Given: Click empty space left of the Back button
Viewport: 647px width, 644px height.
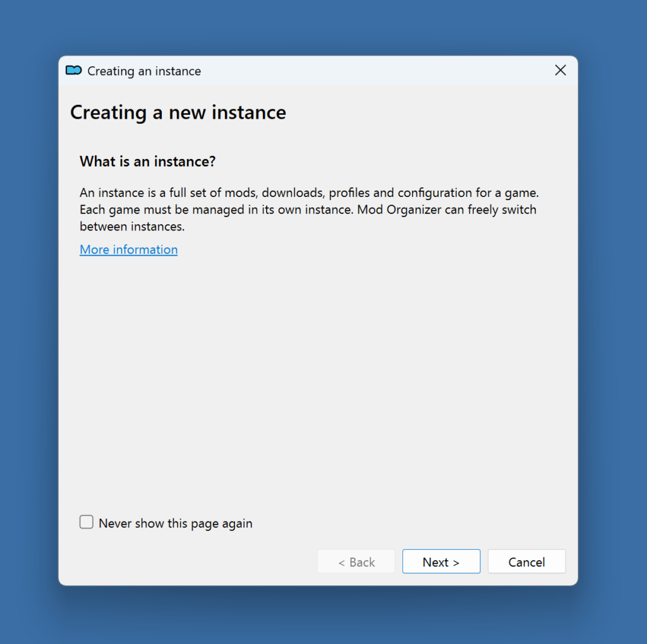Looking at the screenshot, I should pos(190,562).
